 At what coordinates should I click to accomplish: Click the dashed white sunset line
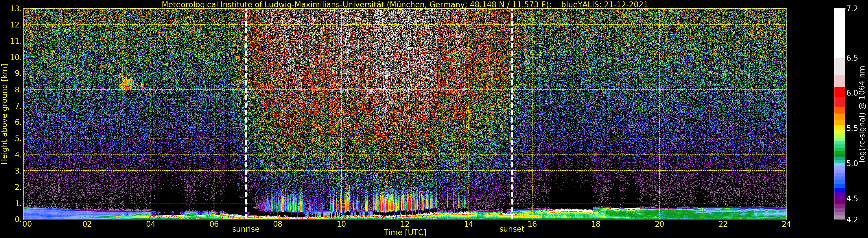point(512,114)
